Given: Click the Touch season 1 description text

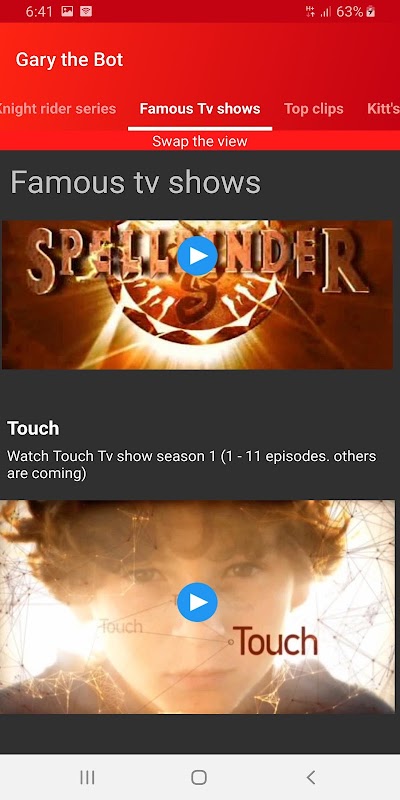Looking at the screenshot, I should click(x=192, y=464).
